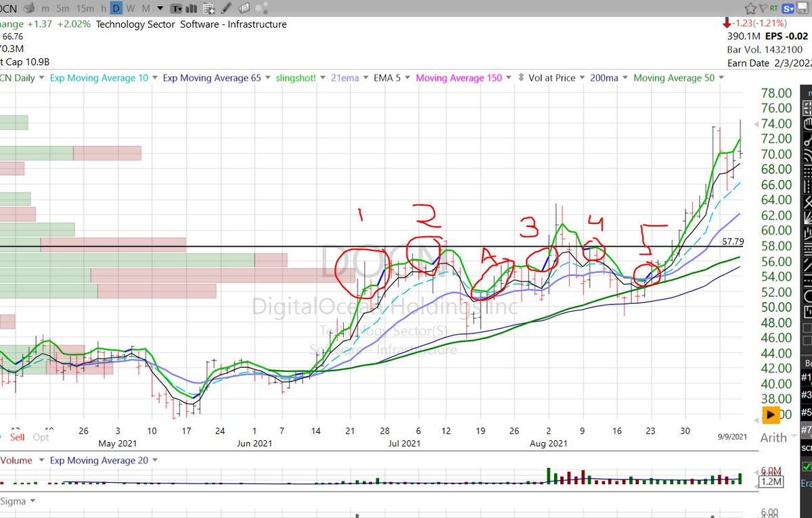The height and width of the screenshot is (518, 812).
Task: Star this chart as a favorite
Action: click(750, 9)
